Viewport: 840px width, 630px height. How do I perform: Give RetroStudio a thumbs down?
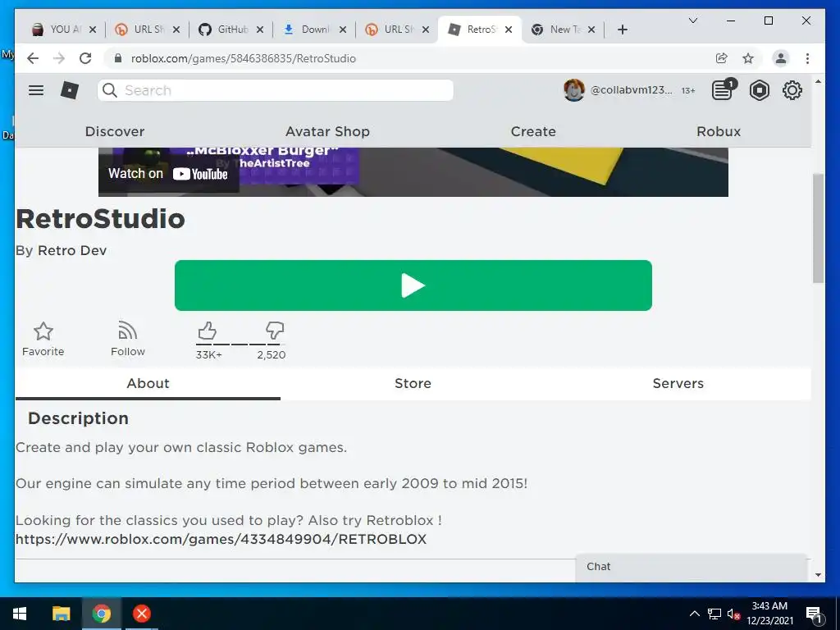[274, 331]
